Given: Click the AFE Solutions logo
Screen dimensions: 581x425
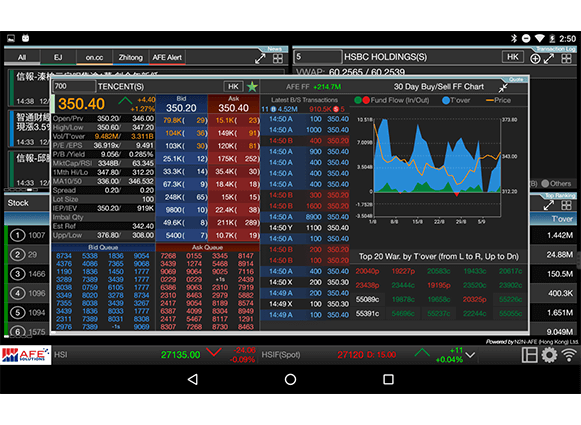Looking at the screenshot, I should coord(26,355).
